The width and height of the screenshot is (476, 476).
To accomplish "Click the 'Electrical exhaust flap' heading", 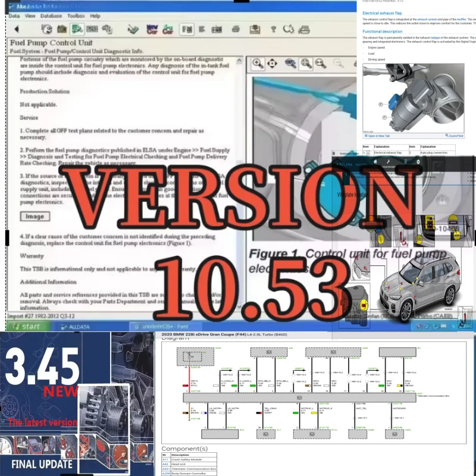I will [382, 13].
